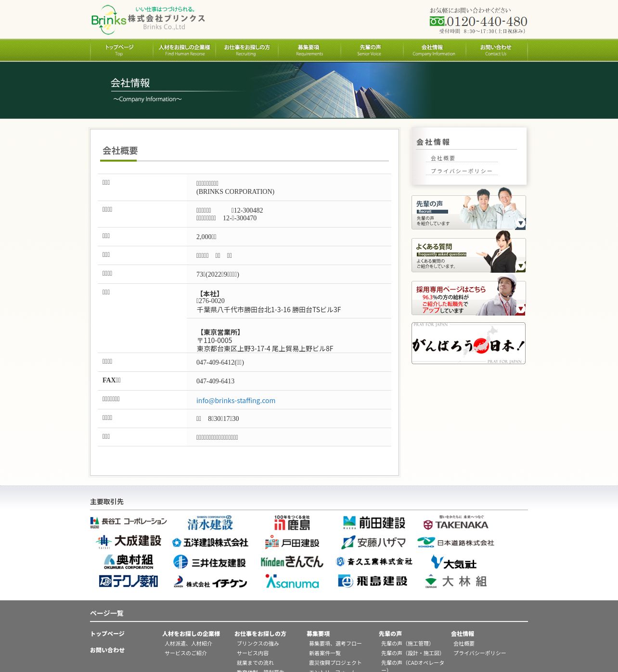Click Kinden きんでん logo
Screen dimensions: 618x672
click(292, 561)
